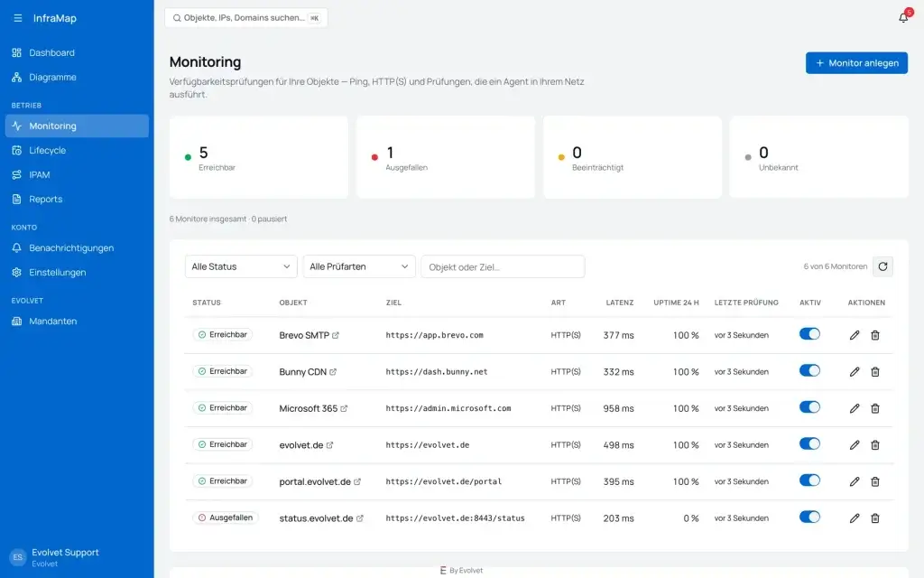Screen dimensions: 924x578
Task: Click the https://evolvet.de:8443/status target
Action: (455, 517)
